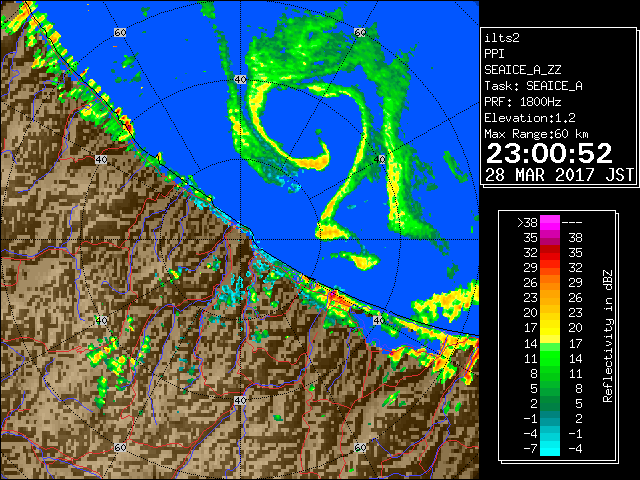This screenshot has height=480, width=640.
Task: Click the 'PRF: 1800Hz' value
Action: coord(522,102)
